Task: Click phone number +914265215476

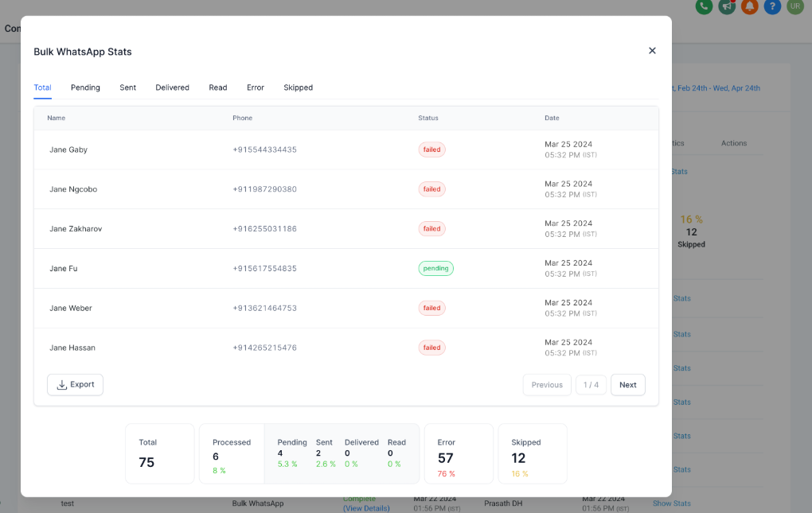Action: coord(264,348)
